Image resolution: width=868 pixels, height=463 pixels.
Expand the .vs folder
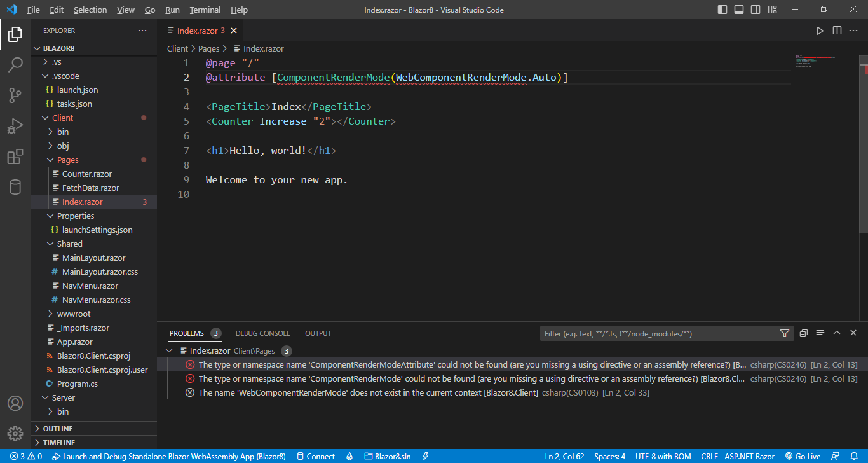[93, 62]
